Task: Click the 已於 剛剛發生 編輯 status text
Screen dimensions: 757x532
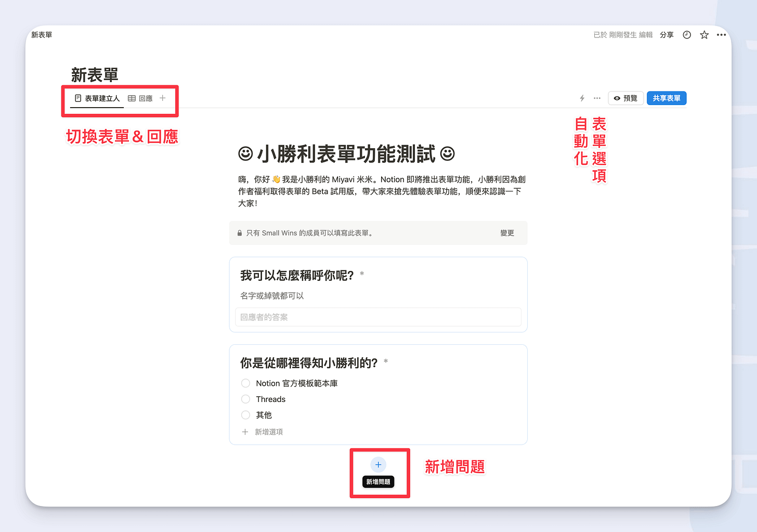Action: [x=623, y=35]
